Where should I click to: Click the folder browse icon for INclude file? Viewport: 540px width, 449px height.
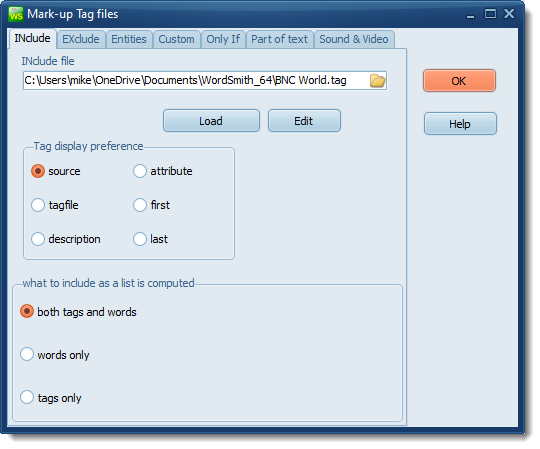pyautogui.click(x=377, y=81)
